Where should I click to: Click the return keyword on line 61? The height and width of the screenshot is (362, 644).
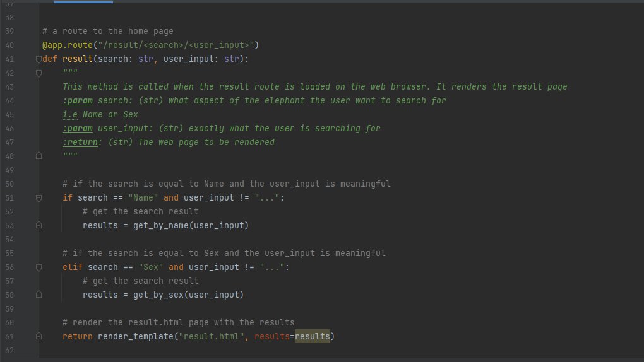78,337
